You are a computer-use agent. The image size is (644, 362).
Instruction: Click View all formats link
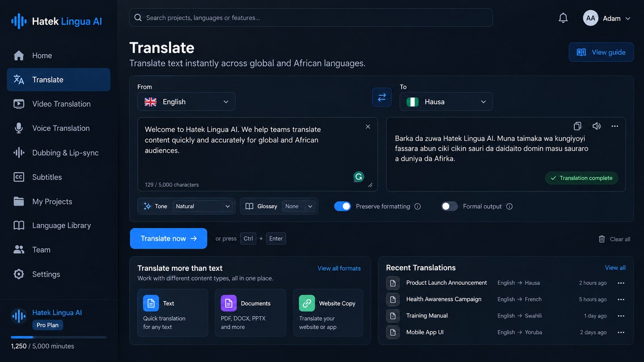click(x=339, y=269)
